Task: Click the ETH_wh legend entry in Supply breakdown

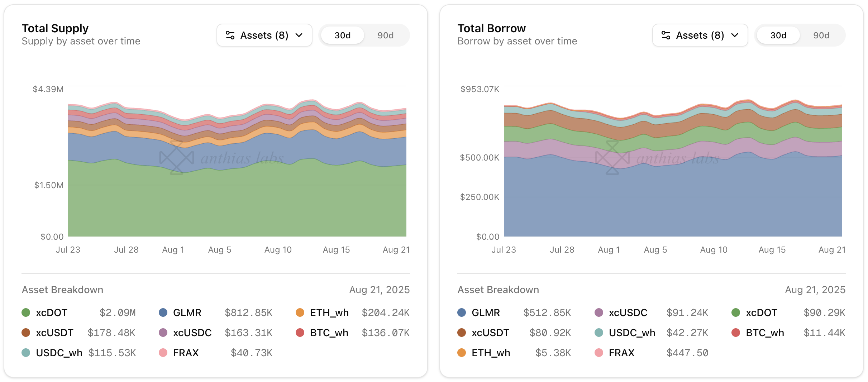Action: coord(329,312)
